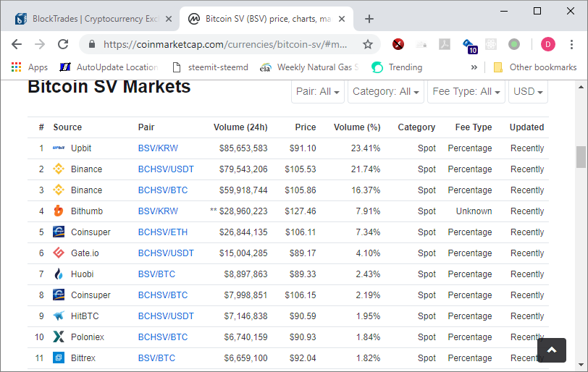Close the BlockTrades tab

169,19
